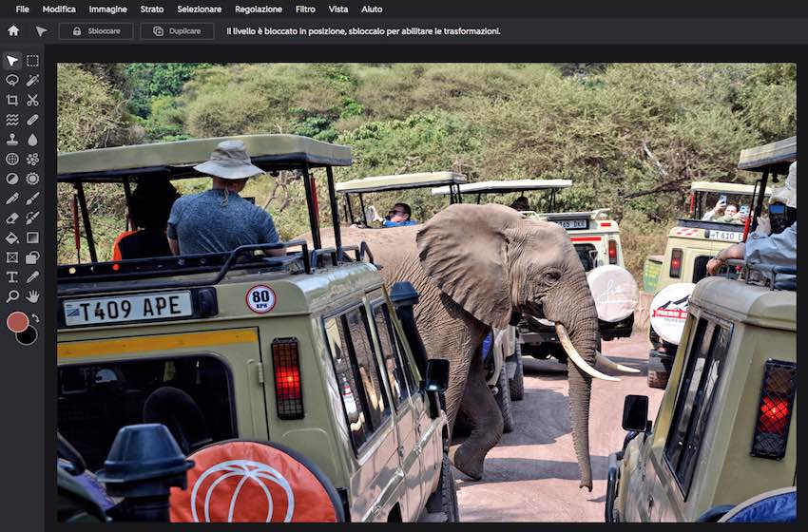The image size is (808, 532).
Task: Click the Sbloccare button
Action: pos(96,31)
